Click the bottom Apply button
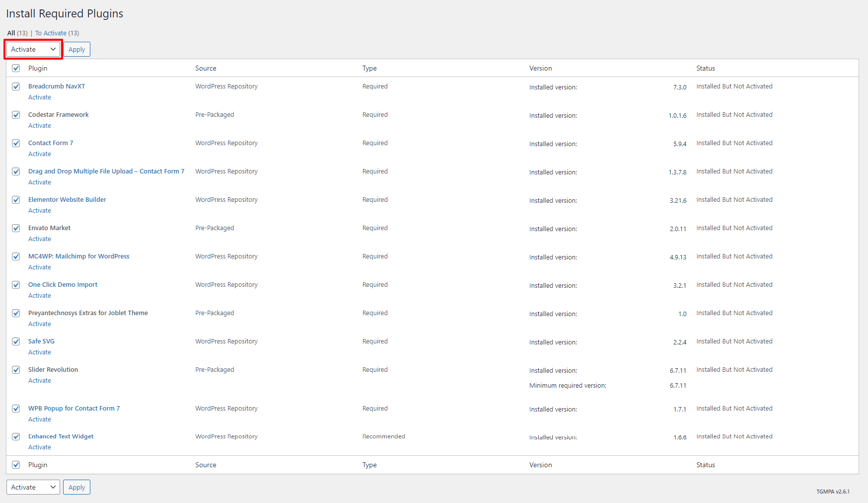 click(x=77, y=487)
